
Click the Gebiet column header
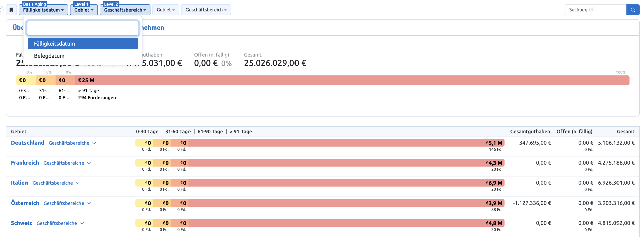(19, 132)
